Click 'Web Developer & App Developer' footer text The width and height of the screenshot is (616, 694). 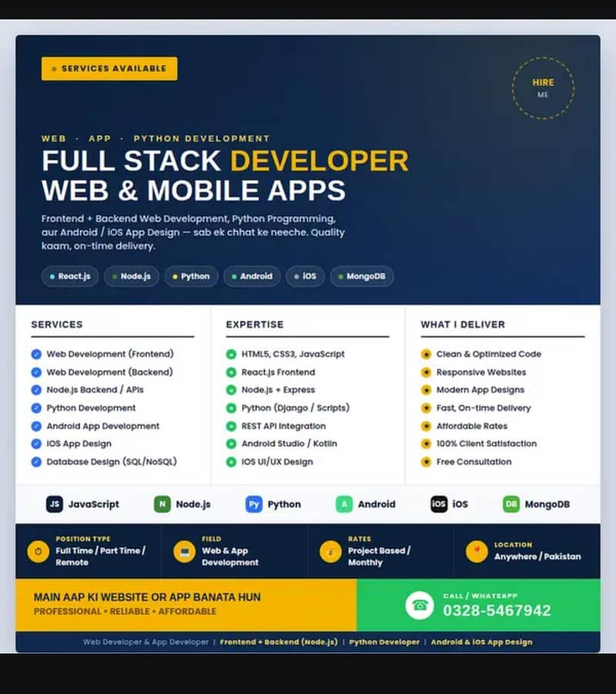point(146,642)
